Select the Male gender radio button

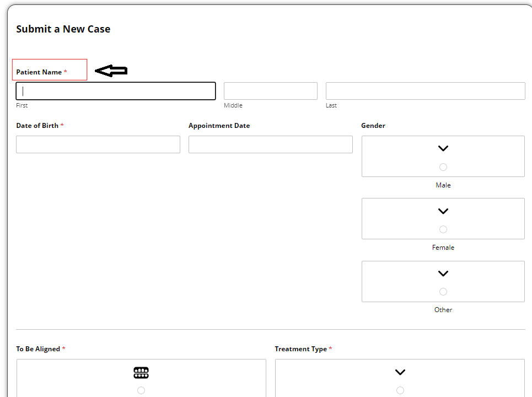443,167
